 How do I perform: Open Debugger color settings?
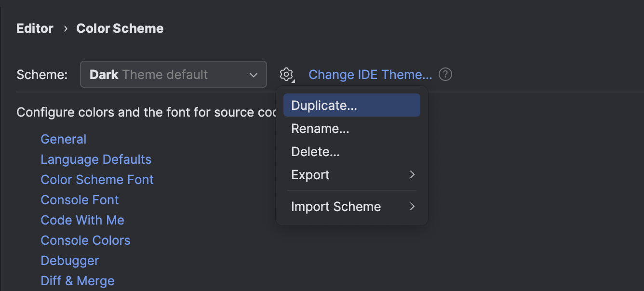(x=69, y=260)
